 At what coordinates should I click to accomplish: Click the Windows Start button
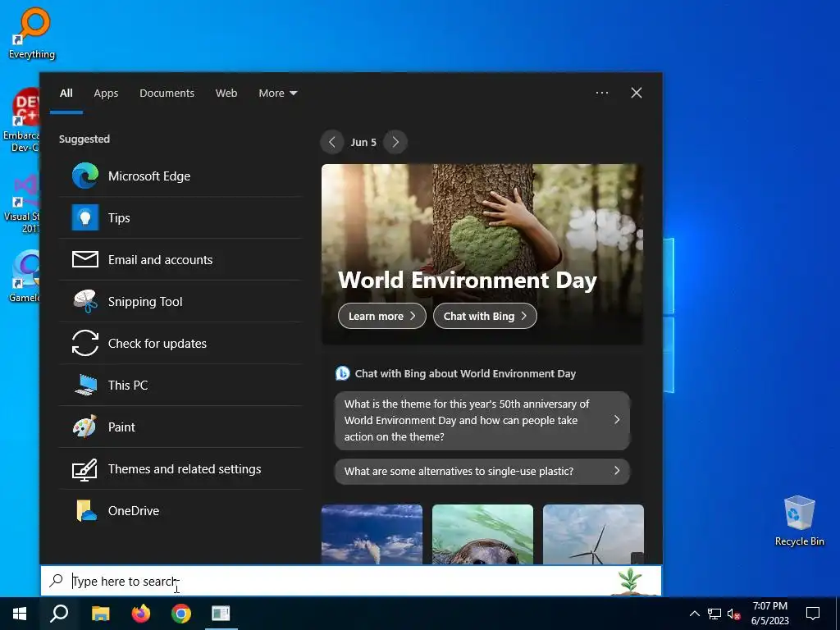tap(20, 614)
